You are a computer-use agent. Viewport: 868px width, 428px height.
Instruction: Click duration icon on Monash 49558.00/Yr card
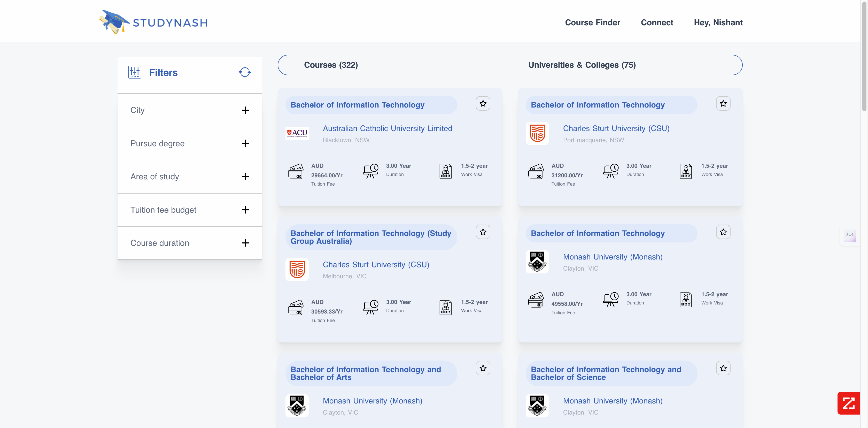click(x=611, y=299)
